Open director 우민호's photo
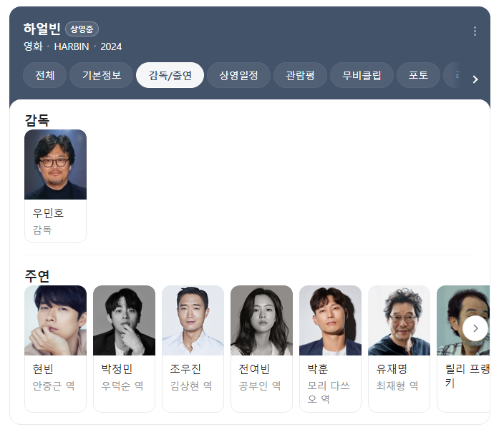The width and height of the screenshot is (504, 432). pyautogui.click(x=56, y=165)
